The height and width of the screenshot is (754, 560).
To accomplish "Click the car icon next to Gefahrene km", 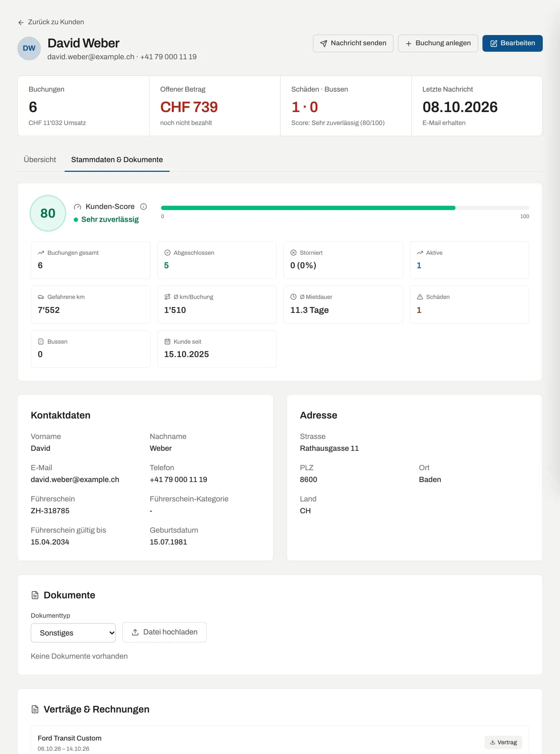I will pyautogui.click(x=41, y=297).
